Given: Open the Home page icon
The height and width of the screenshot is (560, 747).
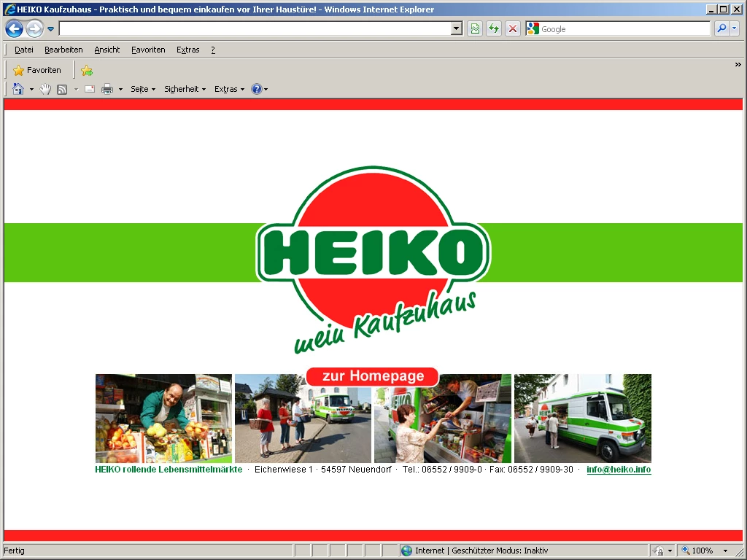Looking at the screenshot, I should (19, 89).
